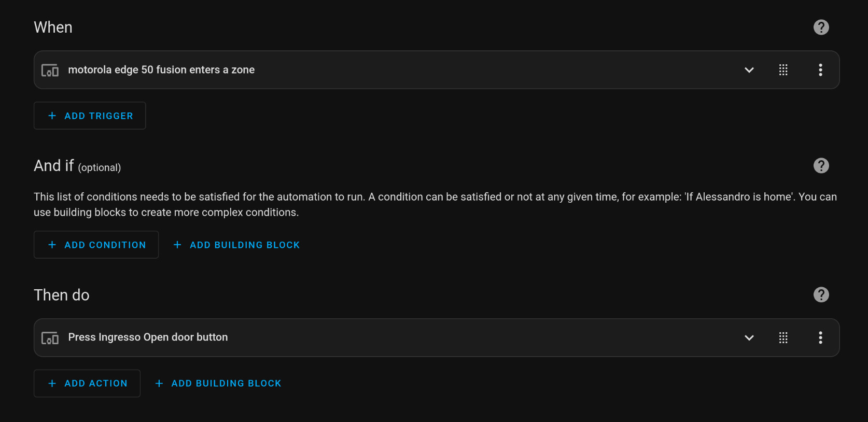Image resolution: width=868 pixels, height=422 pixels.
Task: Click the device icon beside Press Ingresso
Action: [x=50, y=337]
